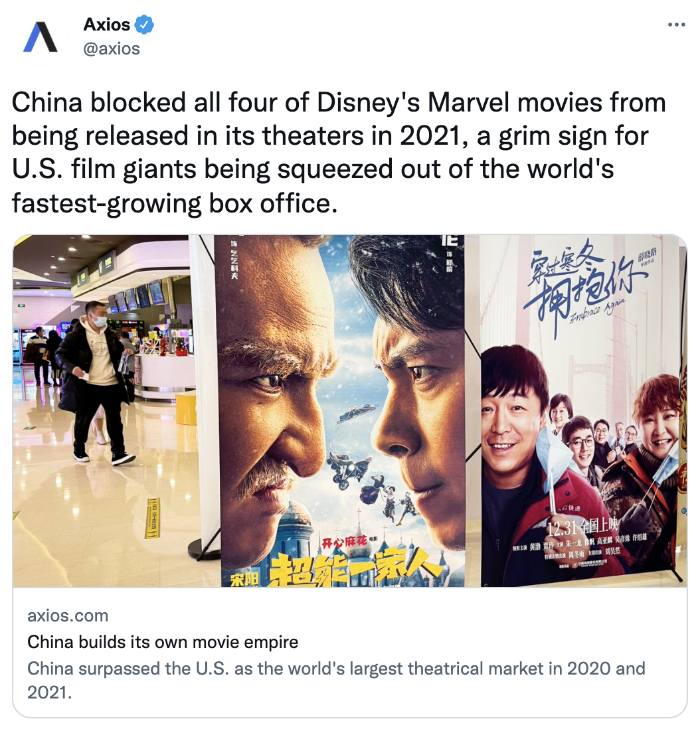The image size is (700, 733).
Task: Click the yellow floor caution sticker in lobby
Action: point(153,518)
